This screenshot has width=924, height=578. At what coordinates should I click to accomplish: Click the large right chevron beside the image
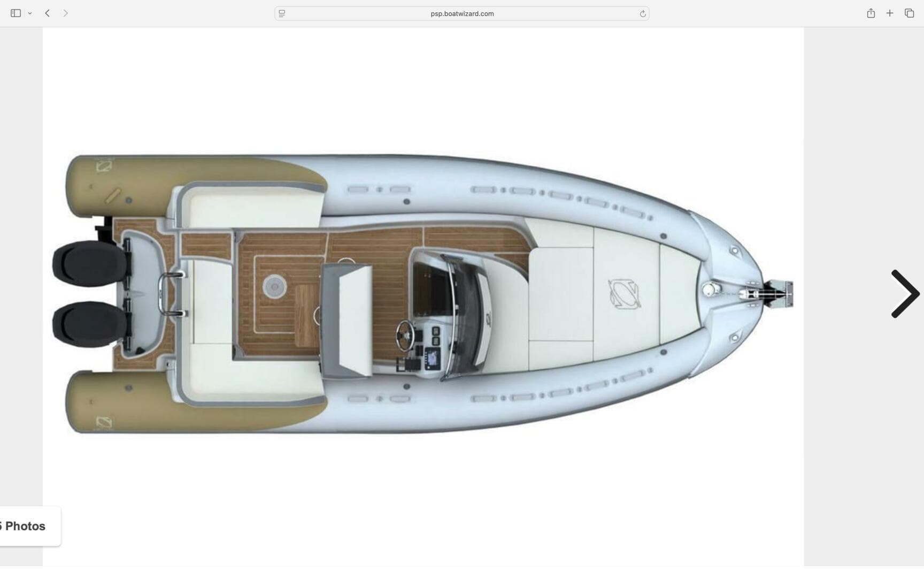click(x=905, y=294)
